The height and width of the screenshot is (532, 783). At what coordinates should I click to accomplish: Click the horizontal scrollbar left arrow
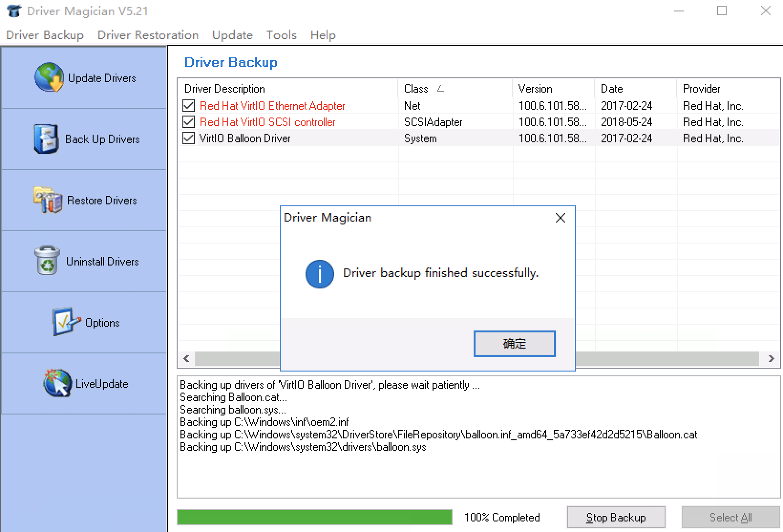[186, 359]
